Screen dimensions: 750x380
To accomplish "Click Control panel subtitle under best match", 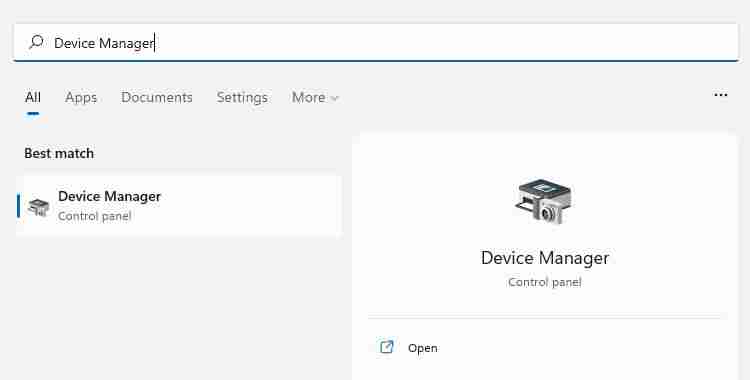I will tap(95, 216).
